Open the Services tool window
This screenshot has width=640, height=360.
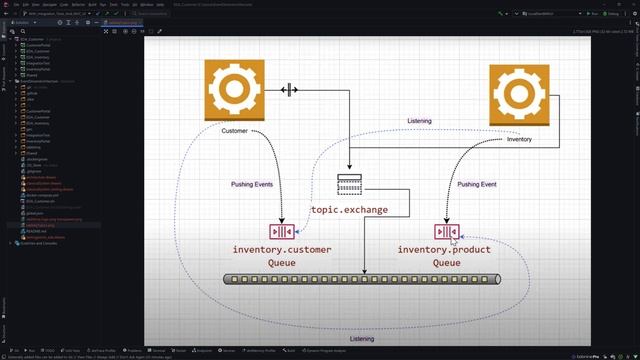(x=227, y=351)
